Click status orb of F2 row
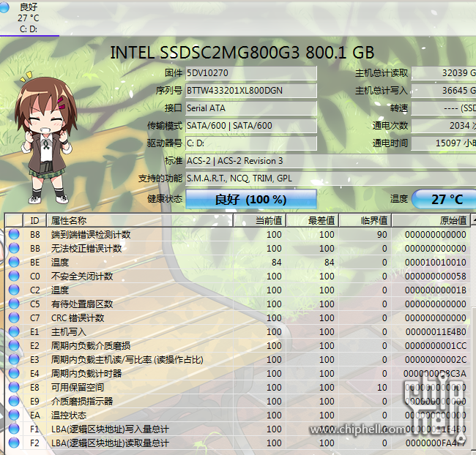This screenshot has width=476, height=455. point(14,443)
